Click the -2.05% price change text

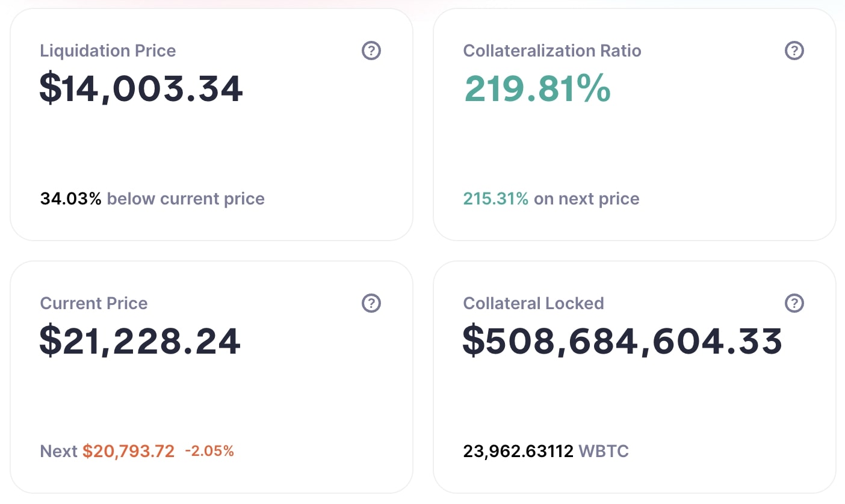209,451
